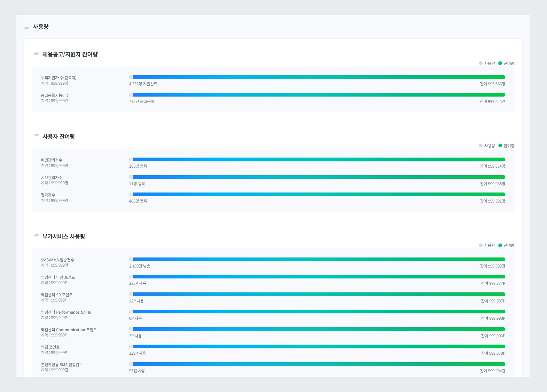Screen dimensions: 547x392
Task: Click the '사용량' page title text
Action: (41, 27)
